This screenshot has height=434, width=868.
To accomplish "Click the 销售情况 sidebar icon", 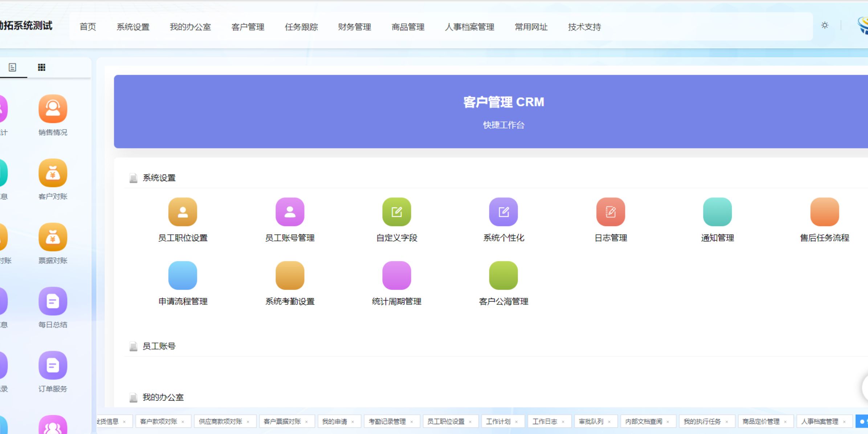I will pos(53,109).
